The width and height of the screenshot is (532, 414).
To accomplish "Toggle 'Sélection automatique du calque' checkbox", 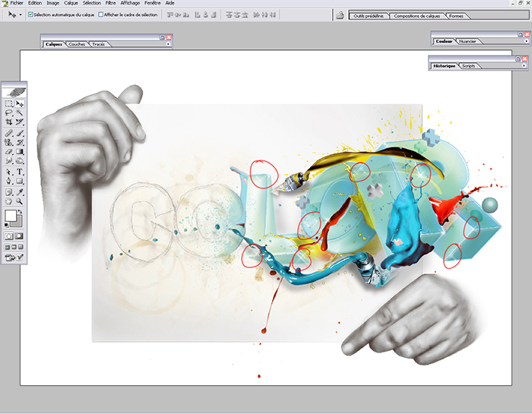I will click(x=30, y=14).
